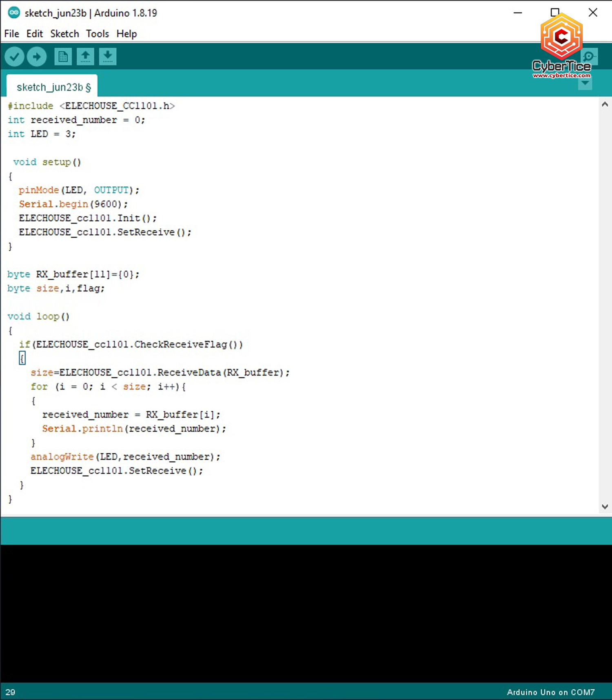Open the Edit menu
The width and height of the screenshot is (612, 700).
(x=35, y=34)
